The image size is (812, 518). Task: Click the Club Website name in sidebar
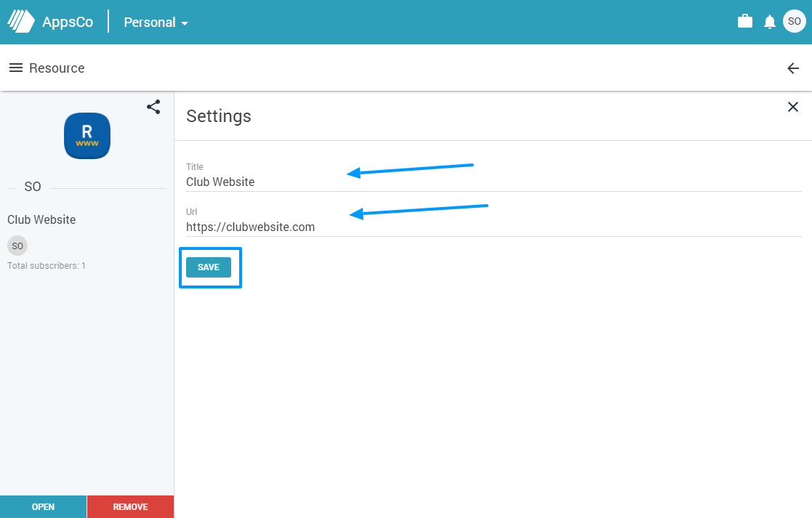point(41,219)
